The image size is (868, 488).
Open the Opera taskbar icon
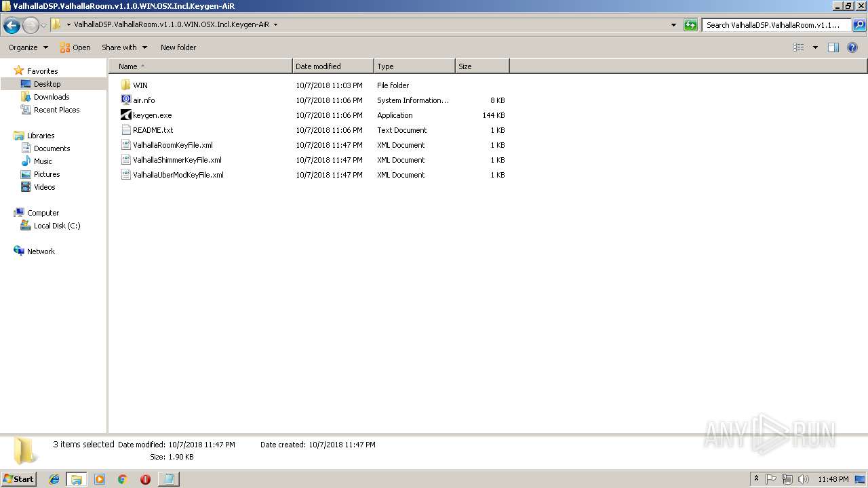click(x=145, y=479)
